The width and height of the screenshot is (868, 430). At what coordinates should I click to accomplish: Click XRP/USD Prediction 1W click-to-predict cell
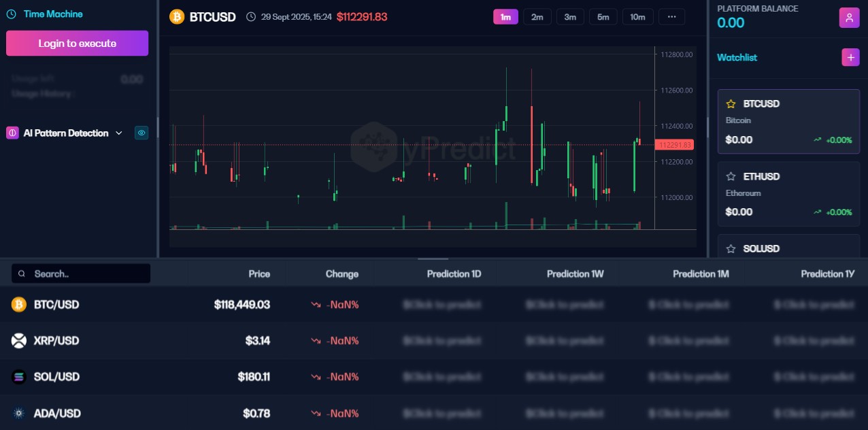564,341
